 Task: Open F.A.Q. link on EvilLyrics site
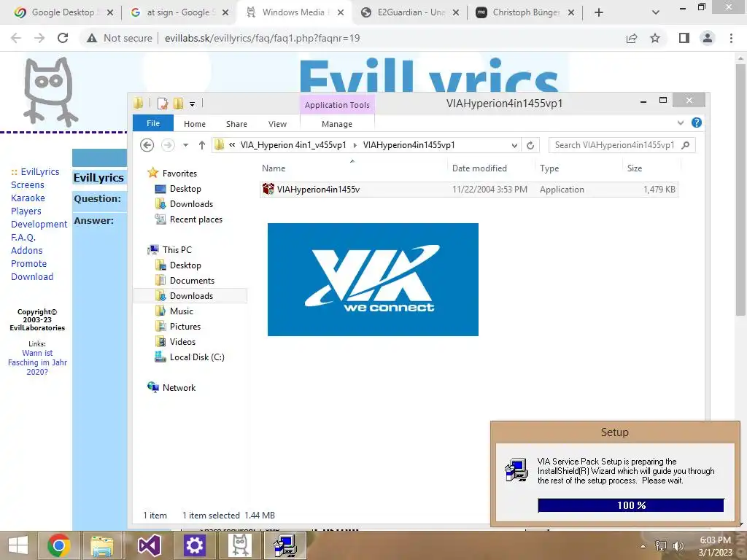click(23, 237)
